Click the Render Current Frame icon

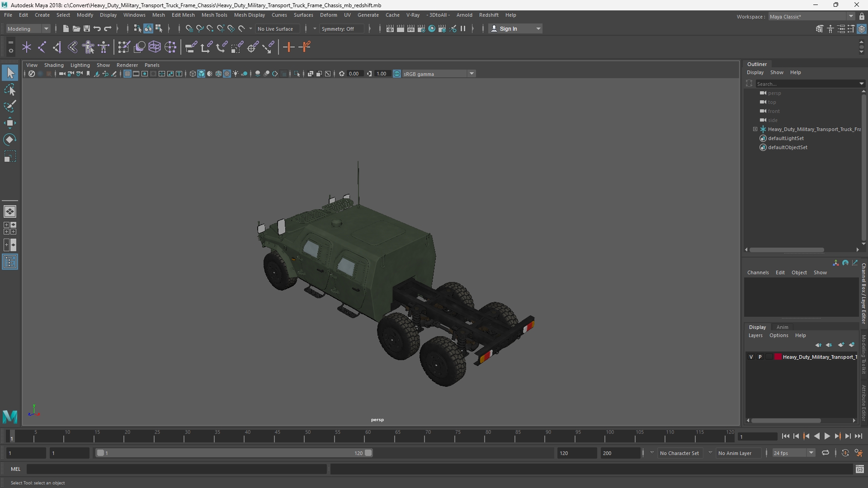(x=401, y=28)
